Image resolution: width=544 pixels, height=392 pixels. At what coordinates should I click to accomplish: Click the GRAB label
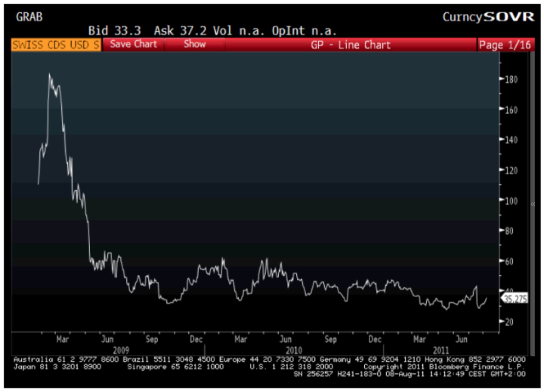pos(29,17)
